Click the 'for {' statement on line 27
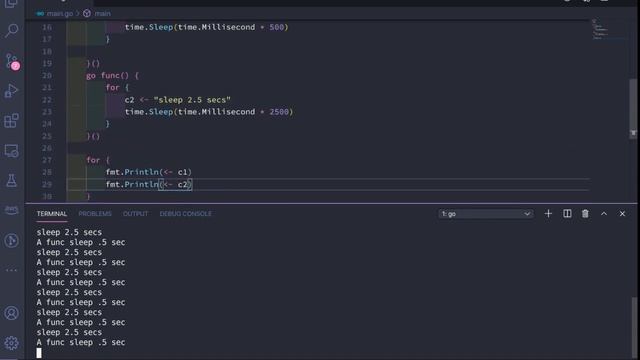 point(98,160)
